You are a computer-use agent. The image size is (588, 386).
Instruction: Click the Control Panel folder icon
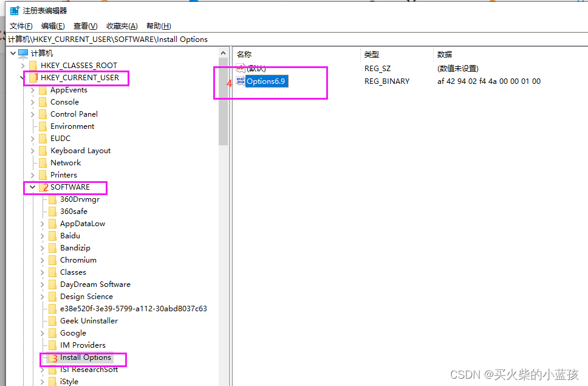click(41, 114)
